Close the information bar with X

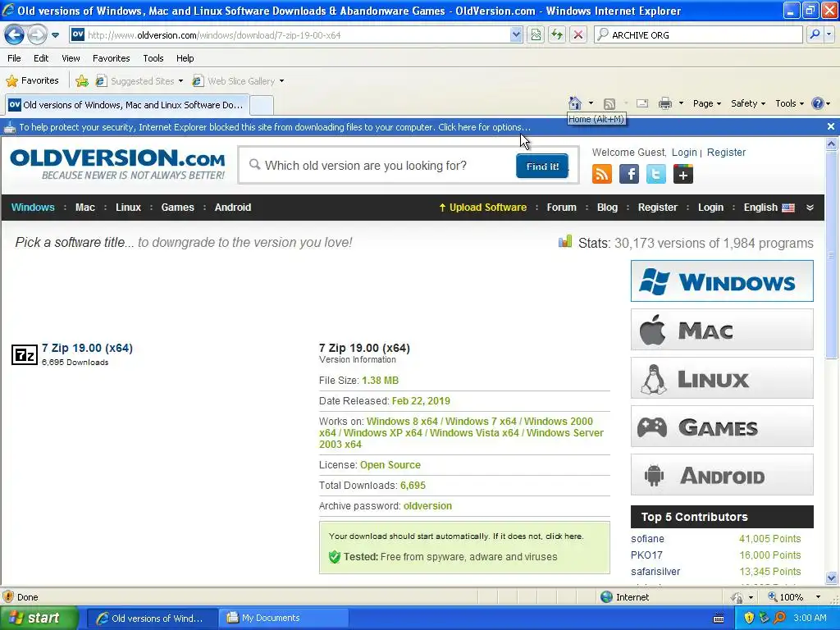coord(831,126)
